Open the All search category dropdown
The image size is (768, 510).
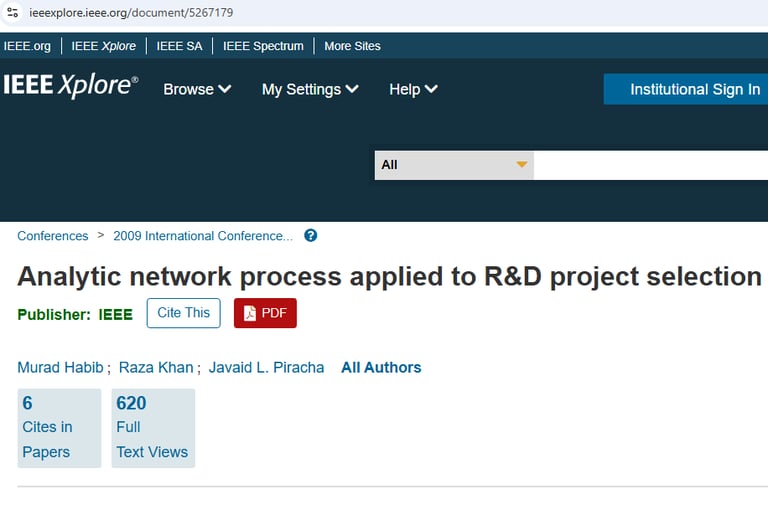click(454, 165)
